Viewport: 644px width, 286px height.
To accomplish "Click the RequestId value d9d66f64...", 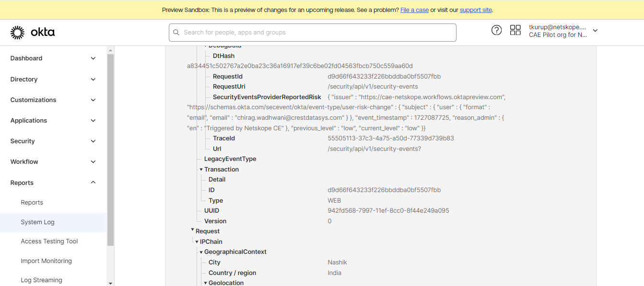I will [x=384, y=76].
